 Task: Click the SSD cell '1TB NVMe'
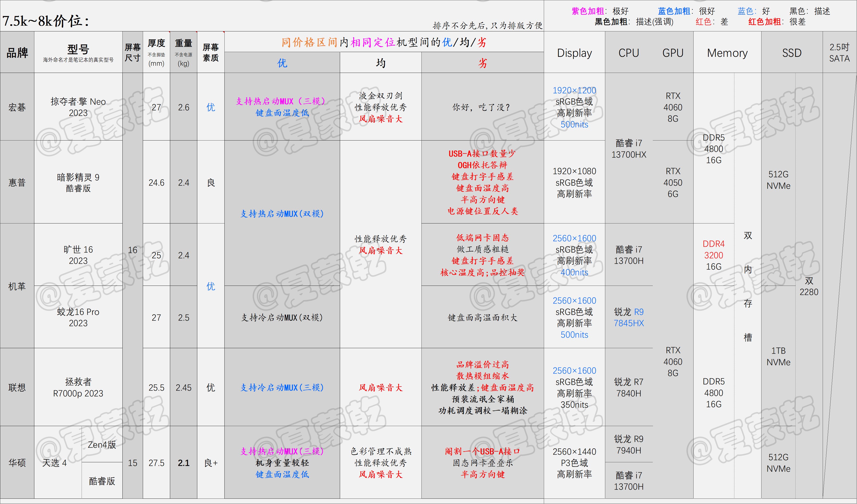tap(779, 356)
